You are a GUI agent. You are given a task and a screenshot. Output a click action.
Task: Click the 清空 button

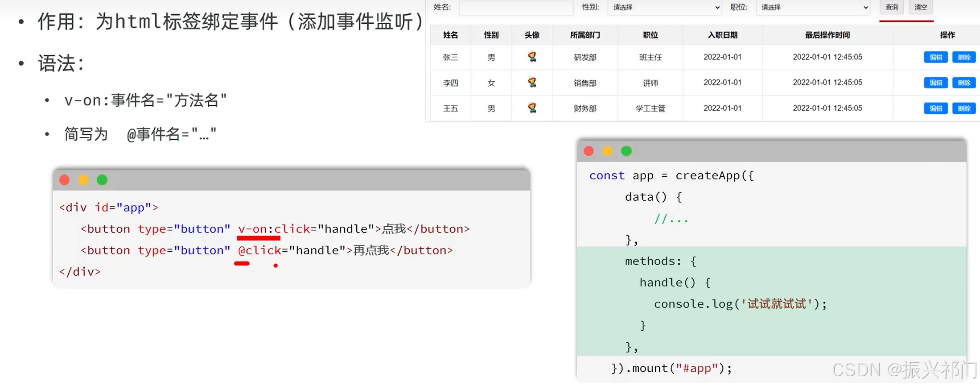921,7
